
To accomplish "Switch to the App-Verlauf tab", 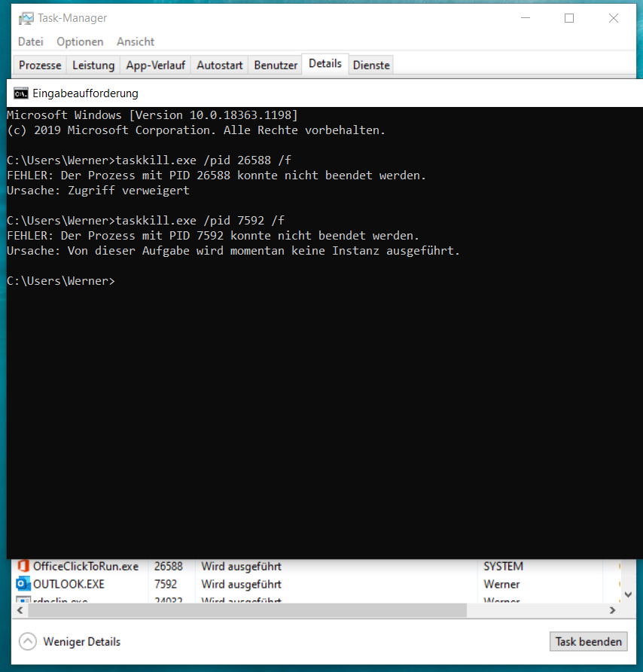I will (156, 65).
